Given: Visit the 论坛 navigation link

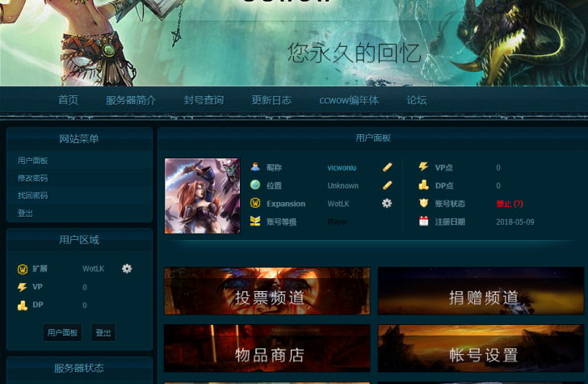Looking at the screenshot, I should [417, 100].
